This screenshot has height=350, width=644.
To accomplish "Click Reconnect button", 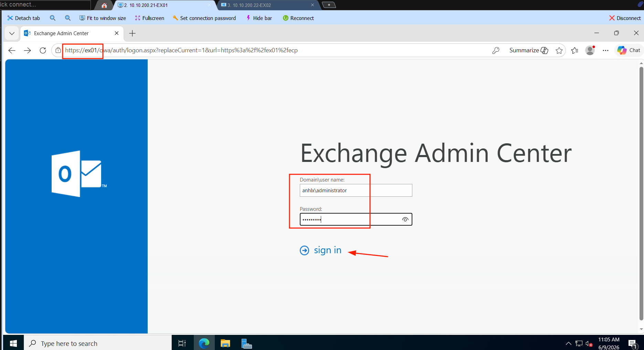I will click(x=298, y=18).
